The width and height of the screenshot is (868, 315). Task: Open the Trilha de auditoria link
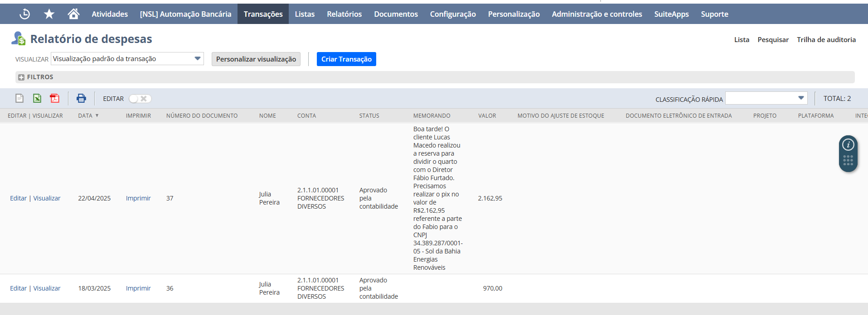826,40
